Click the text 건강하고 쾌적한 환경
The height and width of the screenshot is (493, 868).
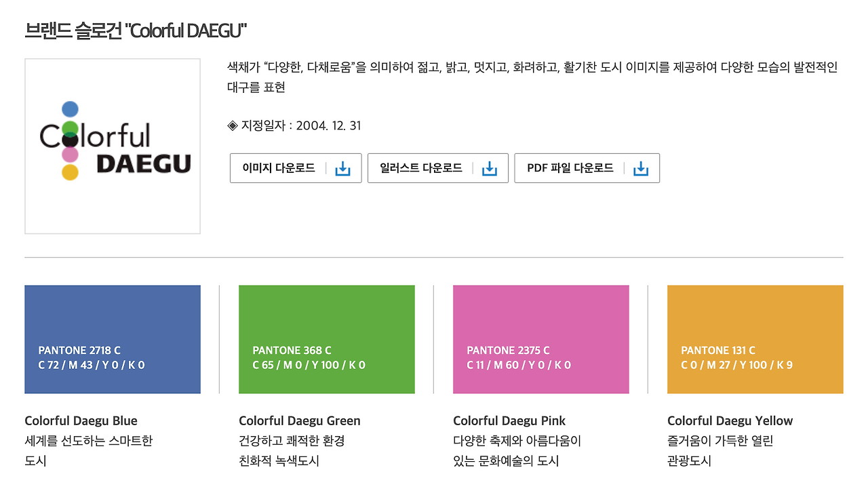[292, 441]
